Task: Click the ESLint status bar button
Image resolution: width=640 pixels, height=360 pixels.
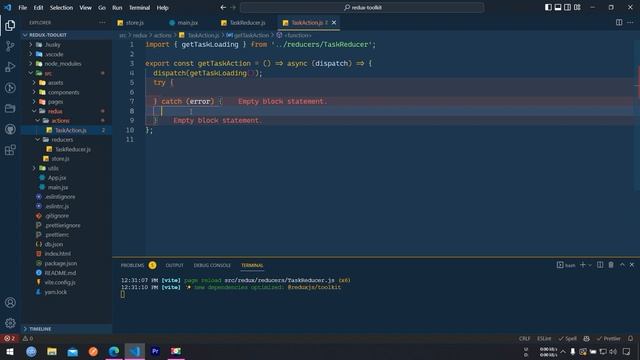Action: pyautogui.click(x=544, y=338)
